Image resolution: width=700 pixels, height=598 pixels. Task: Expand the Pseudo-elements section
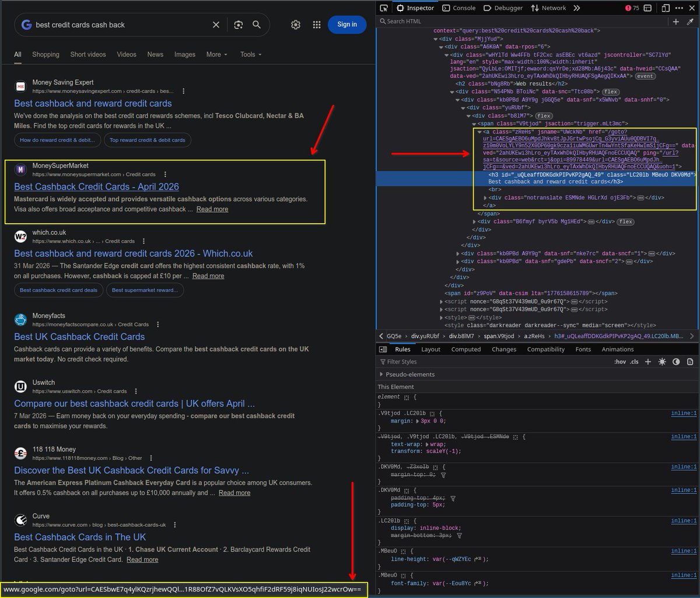click(381, 374)
